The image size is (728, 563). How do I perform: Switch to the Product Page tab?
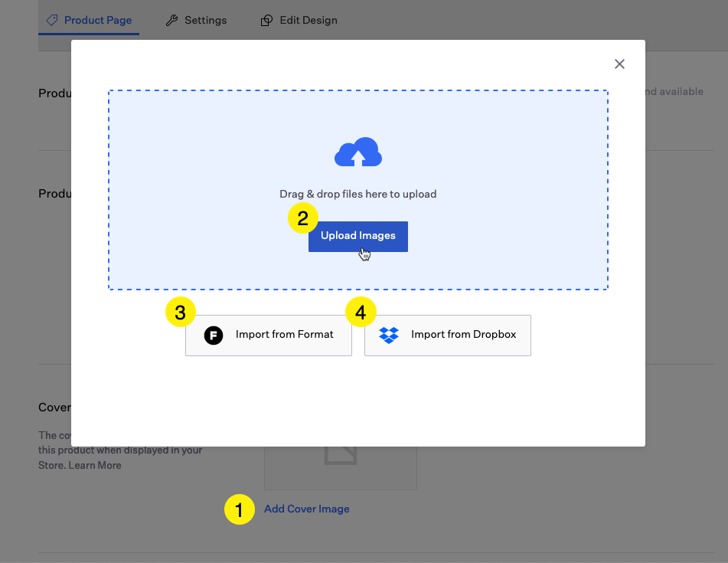97,21
